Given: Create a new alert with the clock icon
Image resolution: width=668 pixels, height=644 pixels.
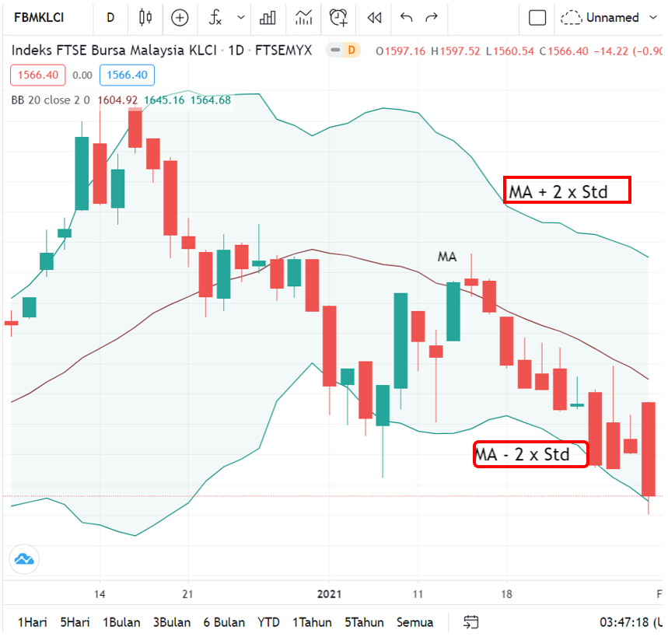Looking at the screenshot, I should point(337,17).
